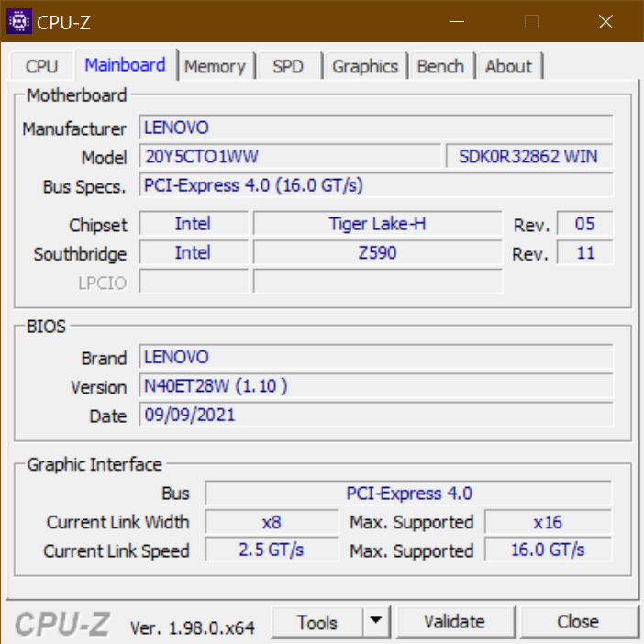Click the Chipset Rev. 05 value
This screenshot has height=644, width=644.
point(585,224)
